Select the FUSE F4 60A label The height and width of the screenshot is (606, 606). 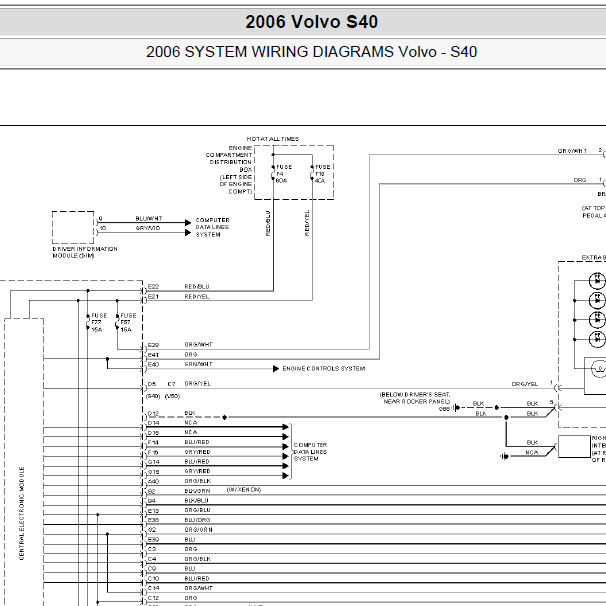coord(284,174)
